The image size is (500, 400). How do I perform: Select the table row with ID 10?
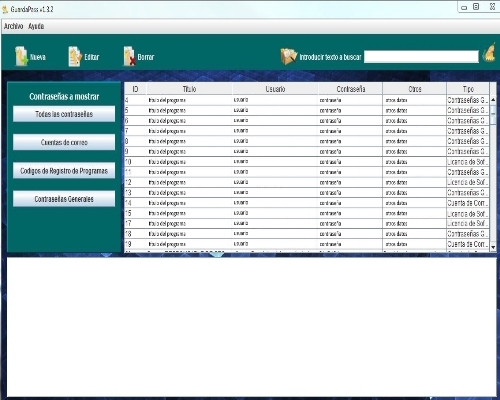tap(307, 162)
